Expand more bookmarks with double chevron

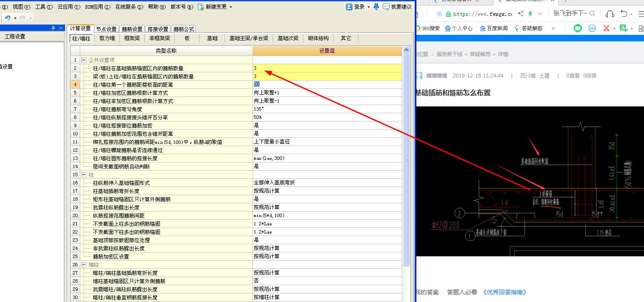553,28
